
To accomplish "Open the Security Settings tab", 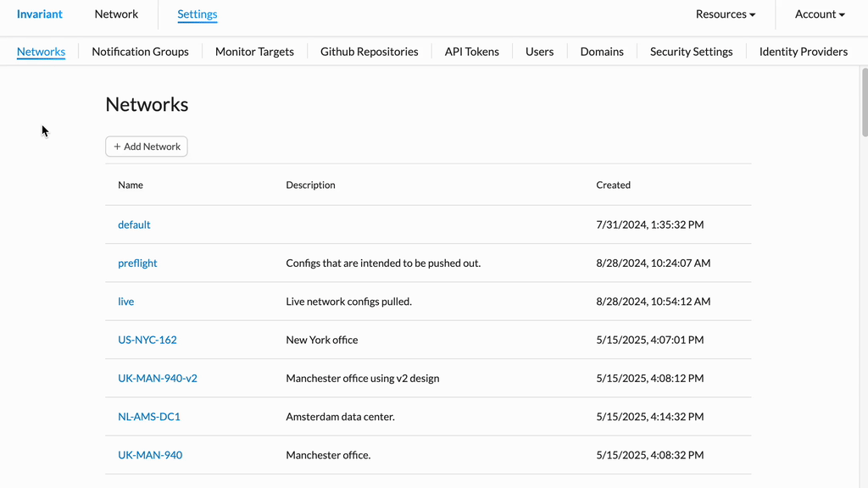I will pyautogui.click(x=691, y=52).
